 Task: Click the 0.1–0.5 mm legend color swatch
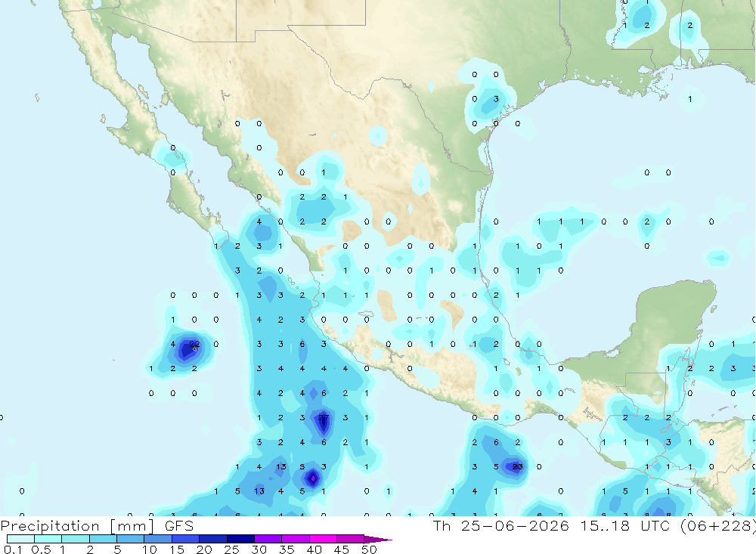click(20, 539)
